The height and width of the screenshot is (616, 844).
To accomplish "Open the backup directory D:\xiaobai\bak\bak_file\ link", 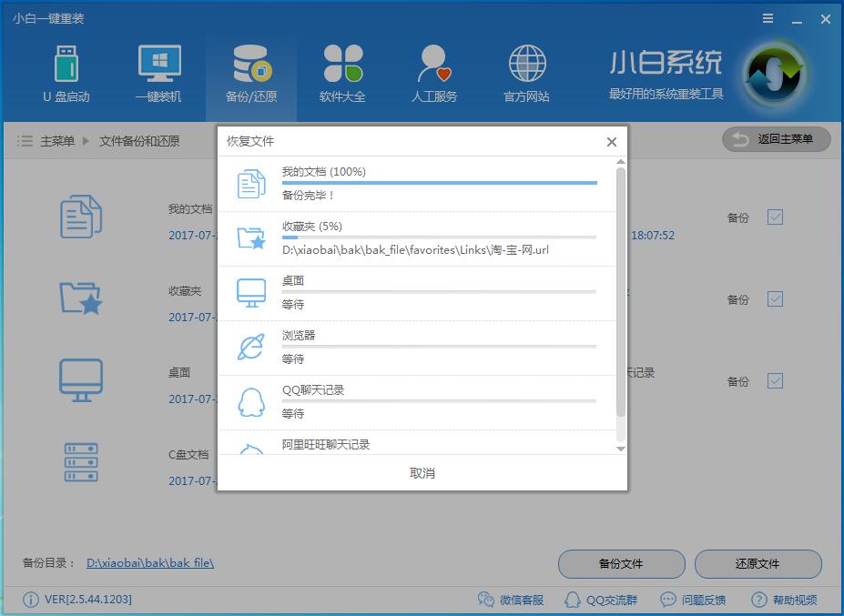I will 149,563.
